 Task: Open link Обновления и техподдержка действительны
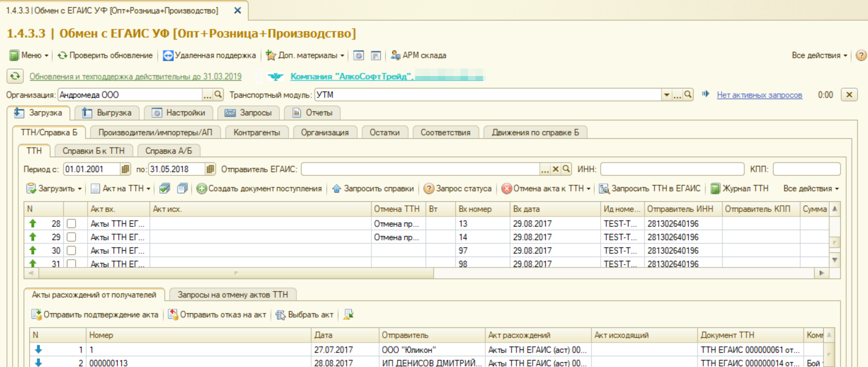point(135,77)
